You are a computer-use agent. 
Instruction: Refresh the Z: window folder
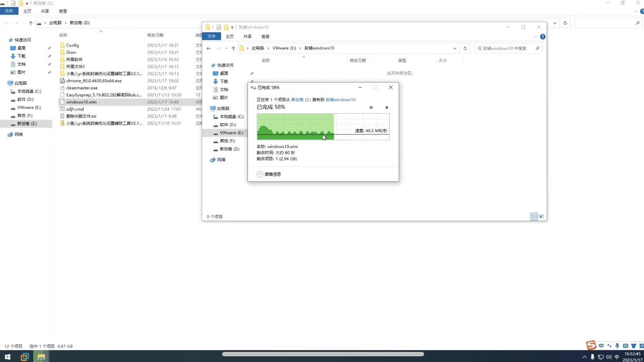[x=565, y=23]
